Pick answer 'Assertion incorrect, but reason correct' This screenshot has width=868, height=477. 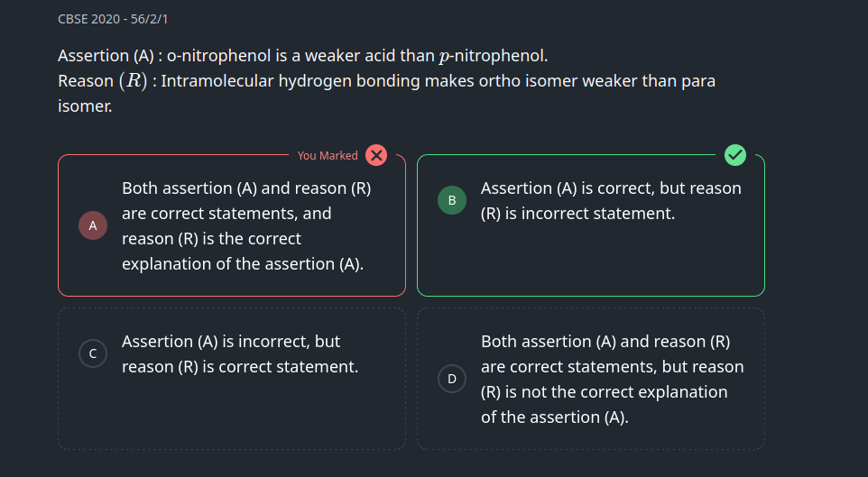(240, 354)
